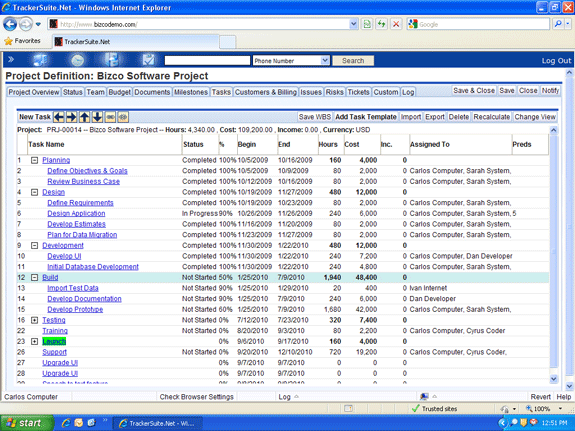Switch to the Project Overview tab
The height and width of the screenshot is (431, 575).
(x=34, y=92)
